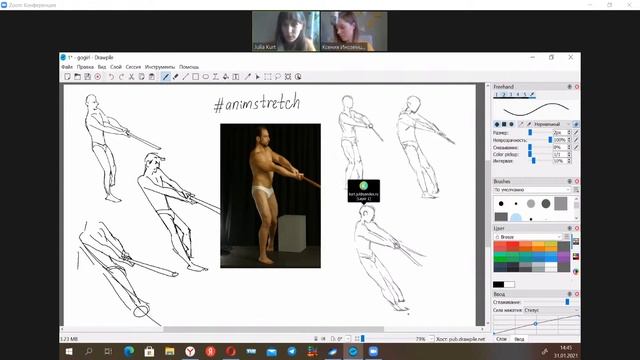
Task: Activate the Color Picker eyedropper tool
Action: click(x=247, y=77)
